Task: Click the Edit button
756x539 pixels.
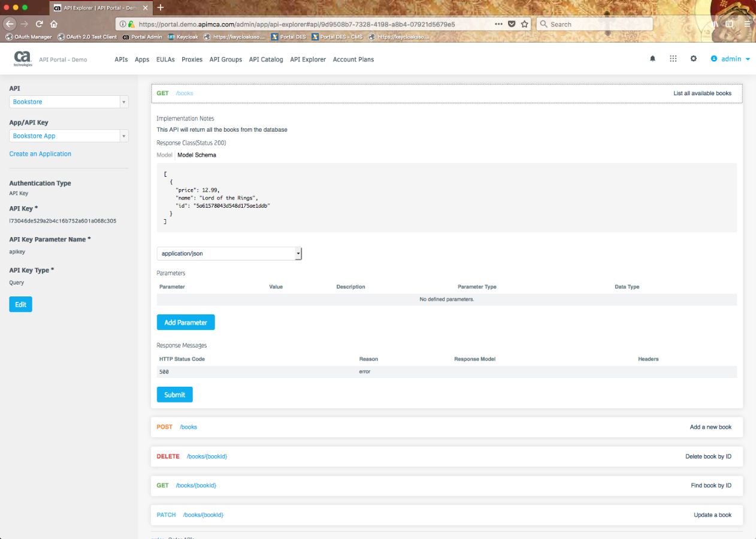Action: pyautogui.click(x=20, y=304)
